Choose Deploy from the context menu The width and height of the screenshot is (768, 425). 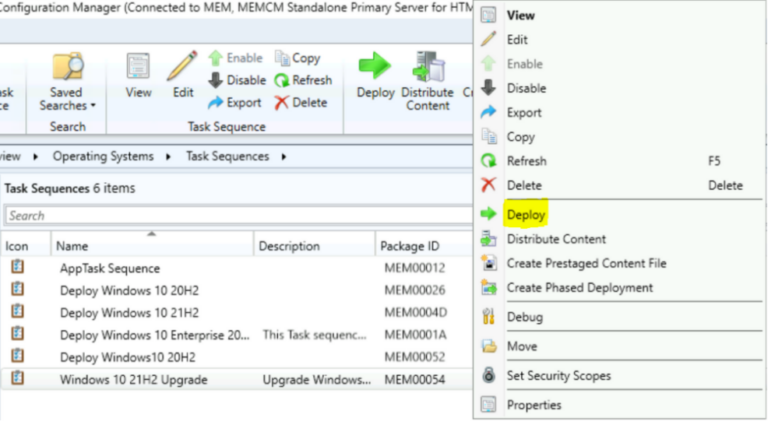coord(526,215)
